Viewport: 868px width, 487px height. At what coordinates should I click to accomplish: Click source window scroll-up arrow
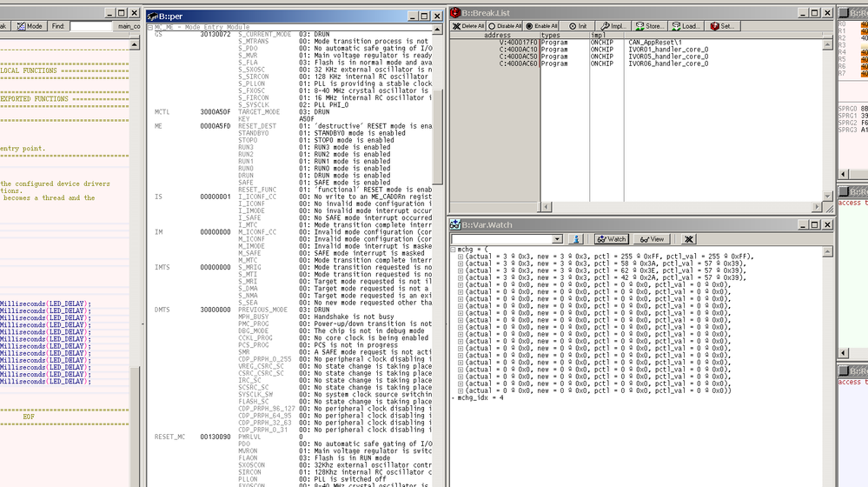[135, 44]
